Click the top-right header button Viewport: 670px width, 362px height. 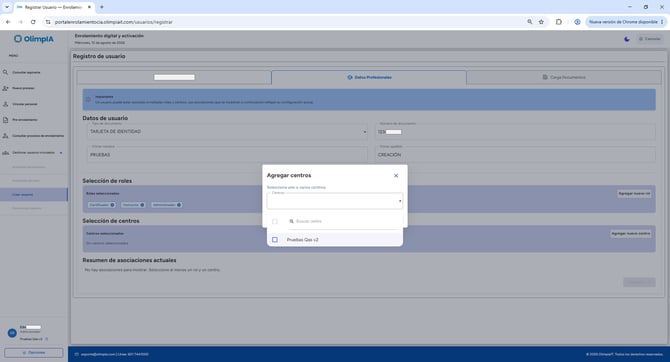tap(650, 39)
